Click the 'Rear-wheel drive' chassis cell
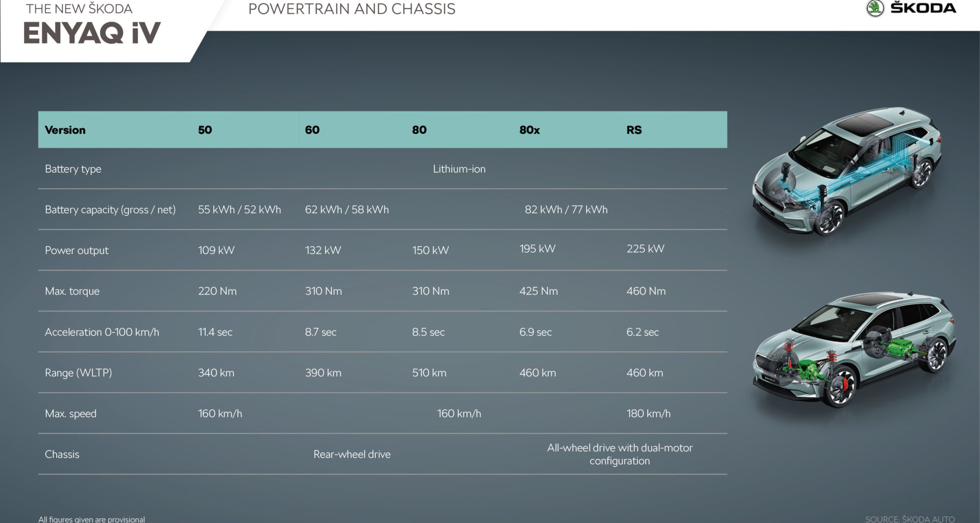This screenshot has width=980, height=523. (352, 454)
